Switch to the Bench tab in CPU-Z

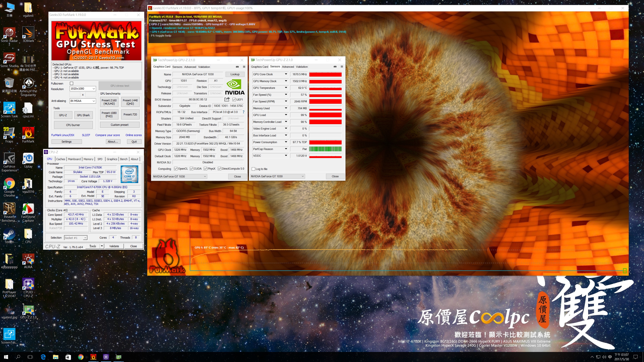pos(124,159)
